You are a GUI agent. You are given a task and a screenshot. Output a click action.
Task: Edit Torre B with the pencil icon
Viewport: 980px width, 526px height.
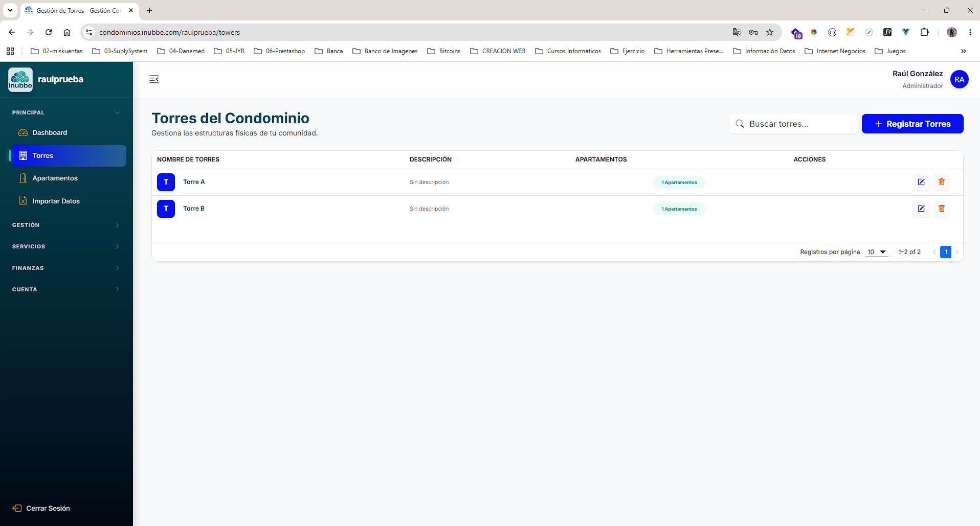[x=921, y=209]
